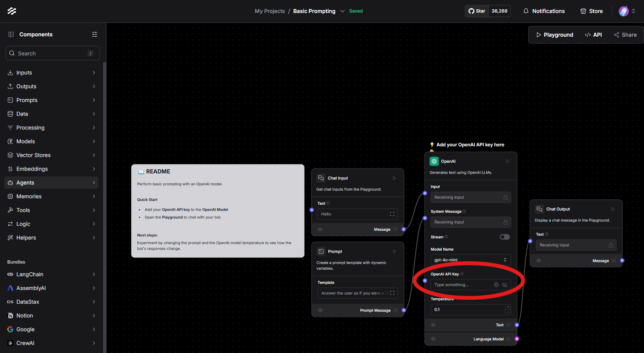Screen dimensions: 644x353
Task: Open the Model Name gpt-4o-mini dropdown
Action: [x=471, y=260]
